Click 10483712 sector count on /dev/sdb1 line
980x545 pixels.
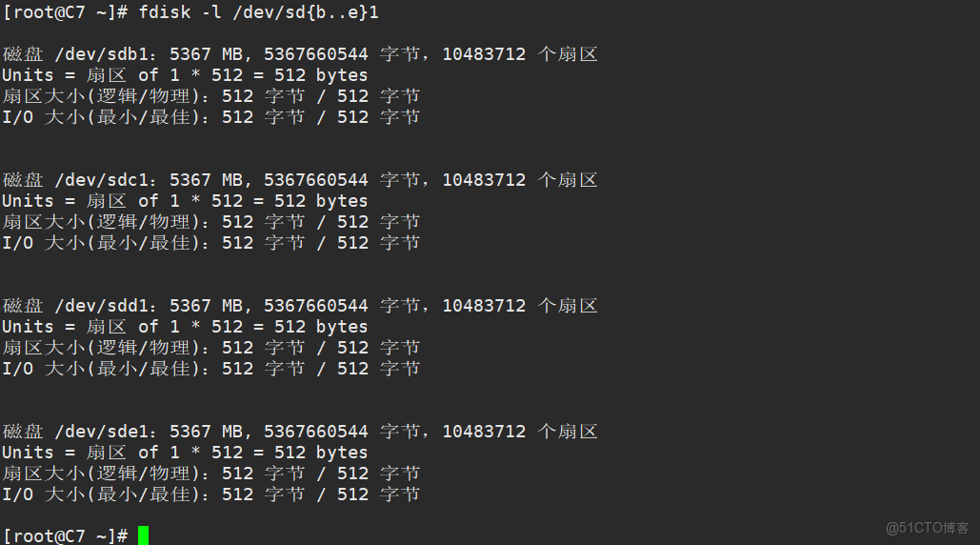click(x=484, y=54)
